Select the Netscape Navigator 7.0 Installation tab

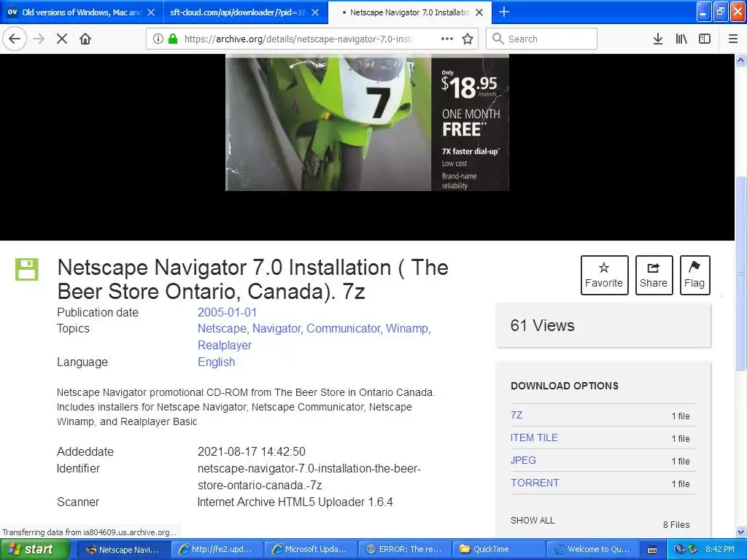click(x=410, y=12)
